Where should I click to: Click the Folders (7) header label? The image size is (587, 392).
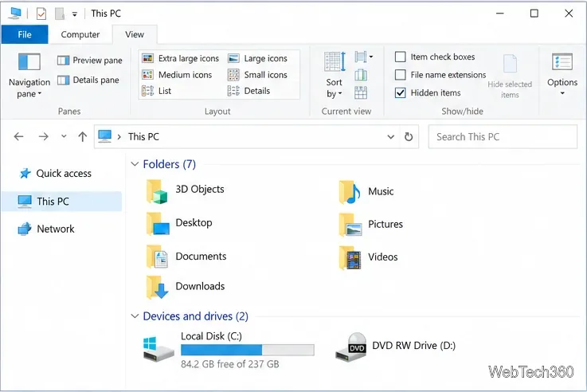[169, 164]
